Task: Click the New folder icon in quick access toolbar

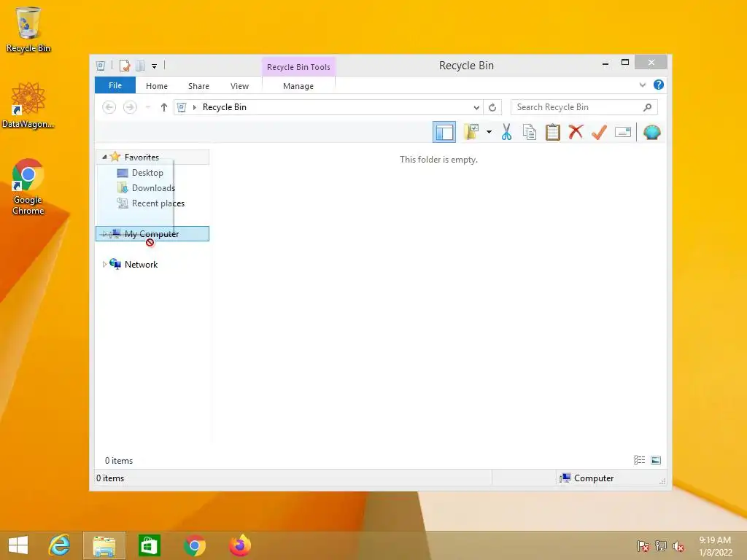Action: tap(141, 66)
